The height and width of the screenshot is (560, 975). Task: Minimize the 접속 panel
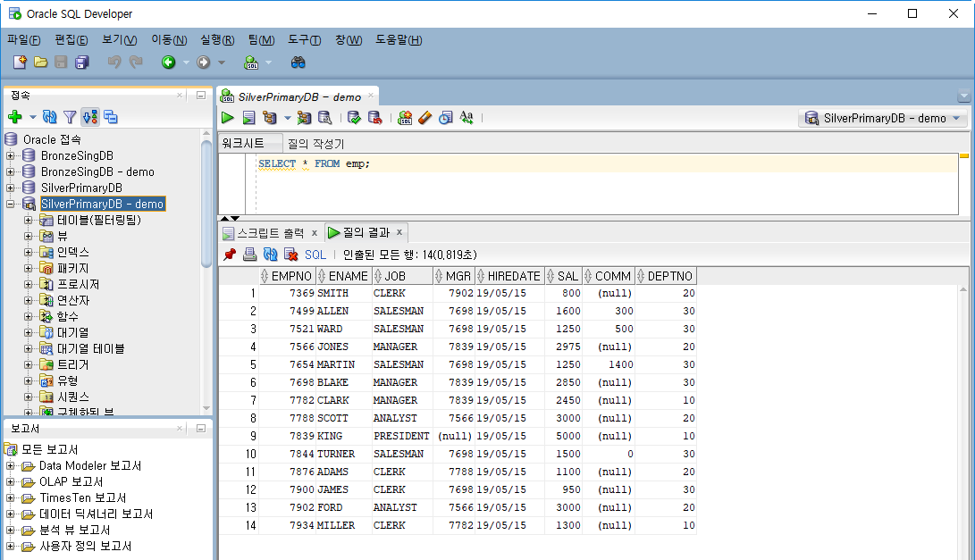coord(201,95)
